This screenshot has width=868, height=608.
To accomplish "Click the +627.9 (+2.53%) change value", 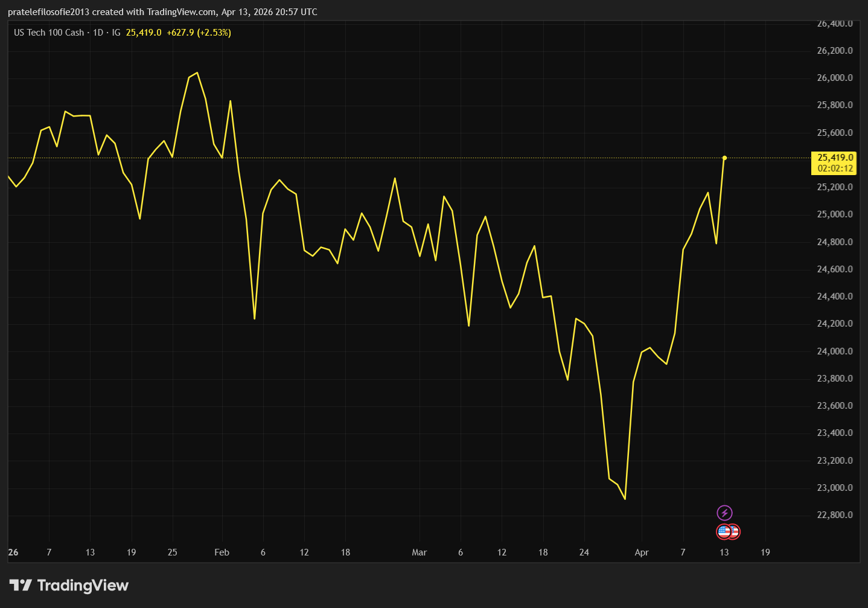I will click(199, 33).
